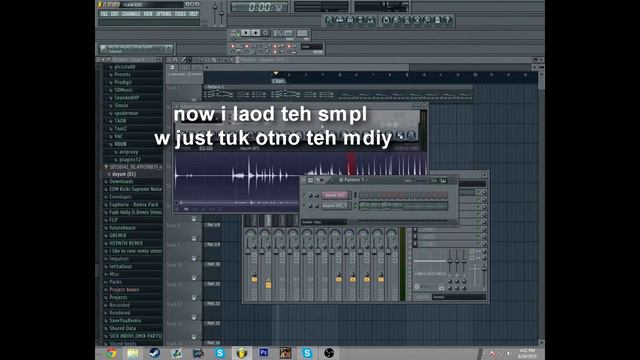Open OBS from the taskbar

coord(329,353)
